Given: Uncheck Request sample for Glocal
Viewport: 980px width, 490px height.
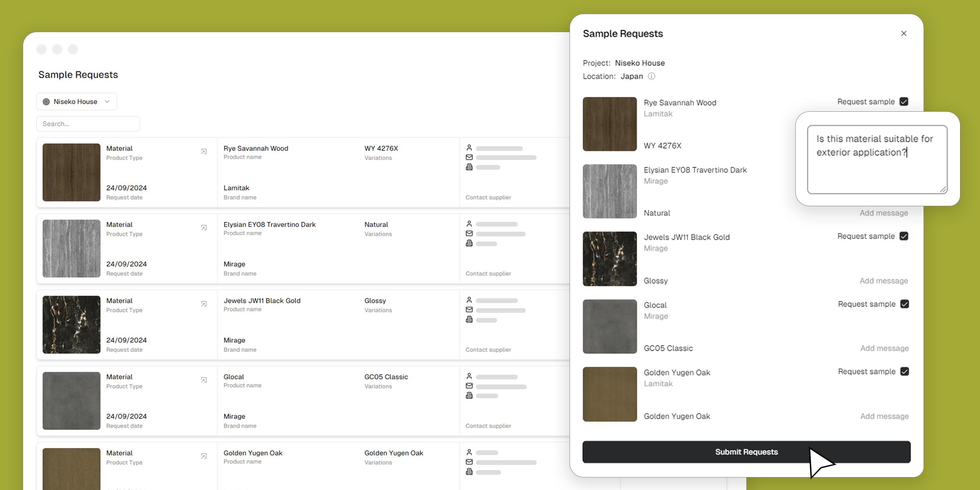Looking at the screenshot, I should click(905, 304).
